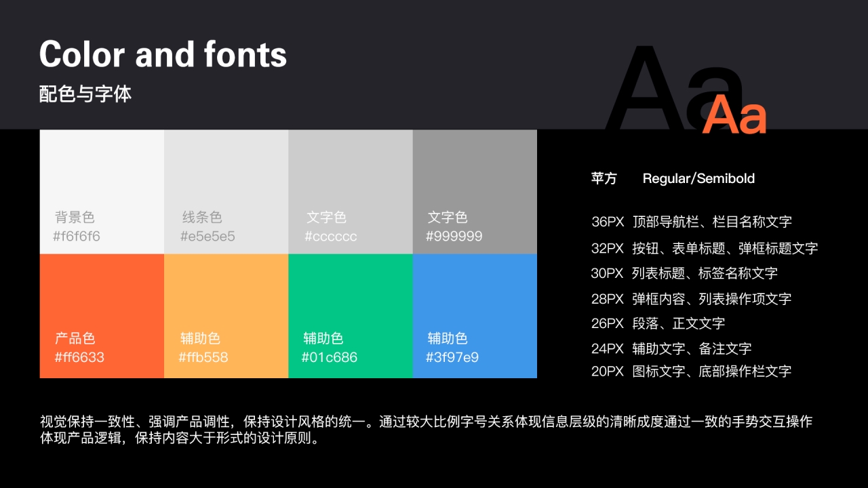Screen dimensions: 868x488
Task: Select the orange #ff6633 product color swatch
Action: [102, 316]
